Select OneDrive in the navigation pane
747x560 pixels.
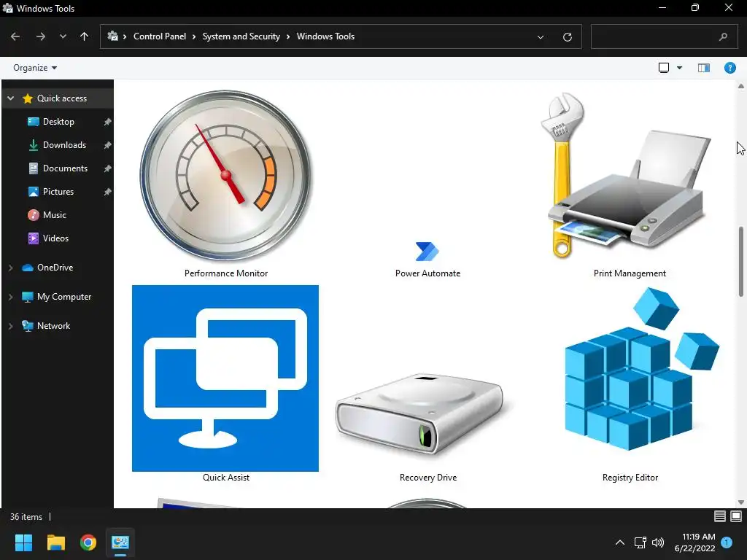[x=55, y=268]
